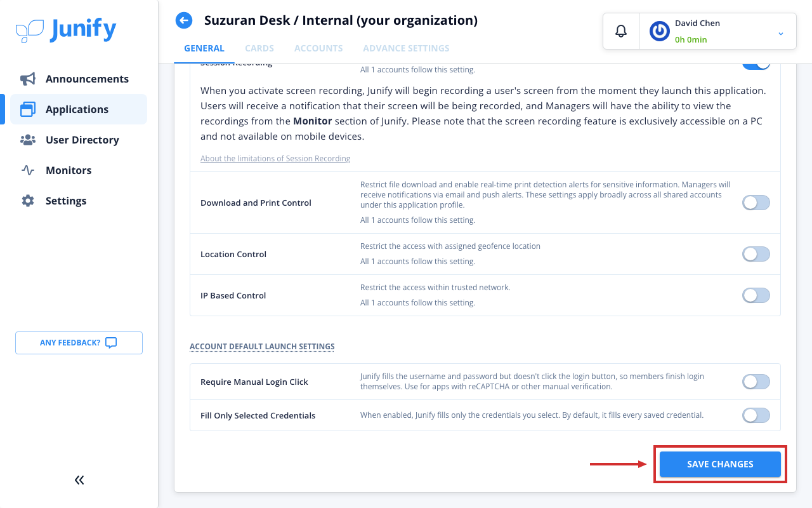812x508 pixels.
Task: Open the ACCOUNTS tab
Action: (318, 48)
